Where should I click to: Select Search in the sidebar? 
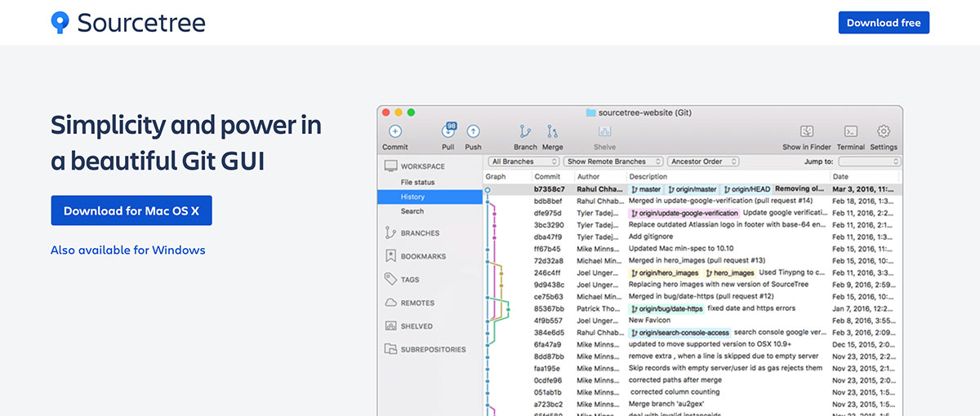412,211
